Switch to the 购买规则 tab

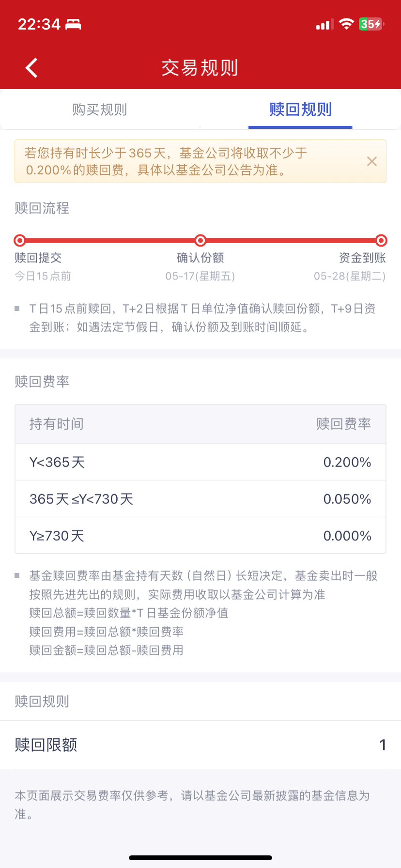click(x=100, y=110)
